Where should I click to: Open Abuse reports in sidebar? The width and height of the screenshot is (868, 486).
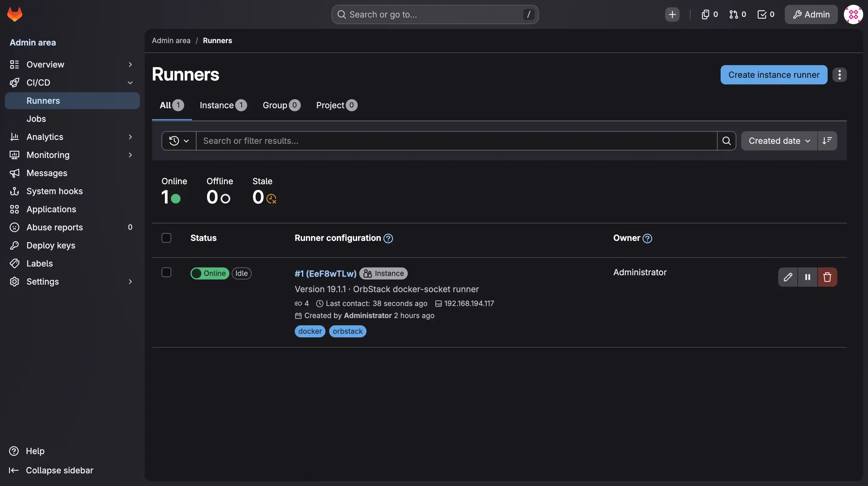pyautogui.click(x=72, y=228)
